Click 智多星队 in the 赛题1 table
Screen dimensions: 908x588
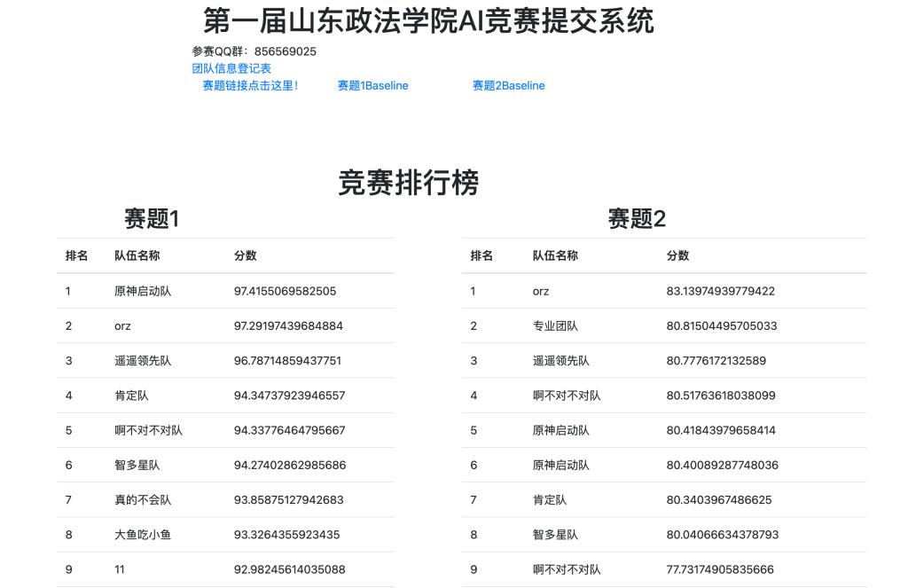pyautogui.click(x=137, y=466)
